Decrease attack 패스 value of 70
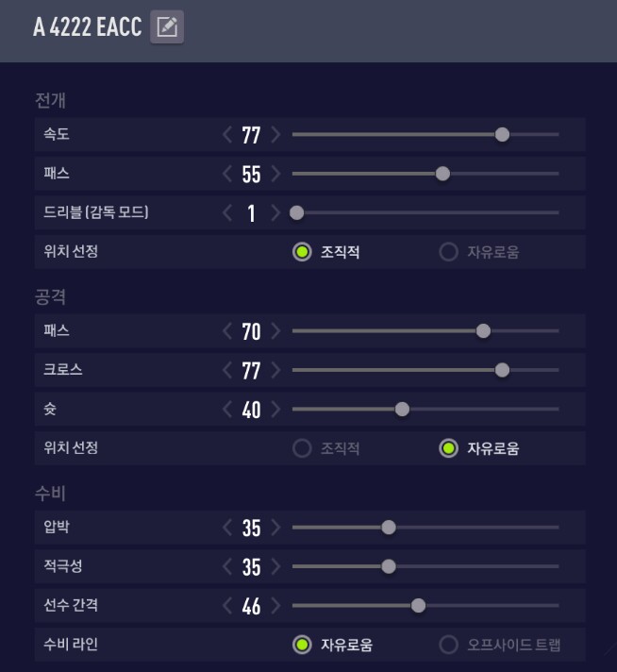Screen dimensions: 617x672 (227, 331)
